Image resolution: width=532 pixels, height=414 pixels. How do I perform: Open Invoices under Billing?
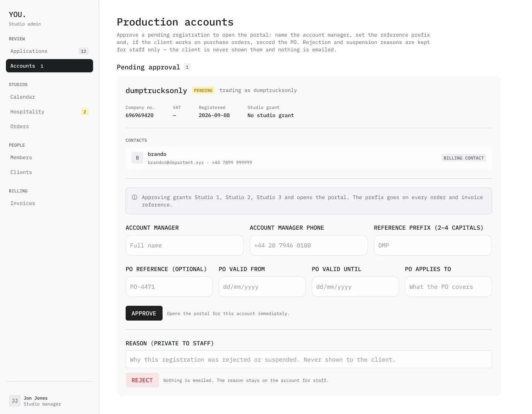click(x=50, y=203)
